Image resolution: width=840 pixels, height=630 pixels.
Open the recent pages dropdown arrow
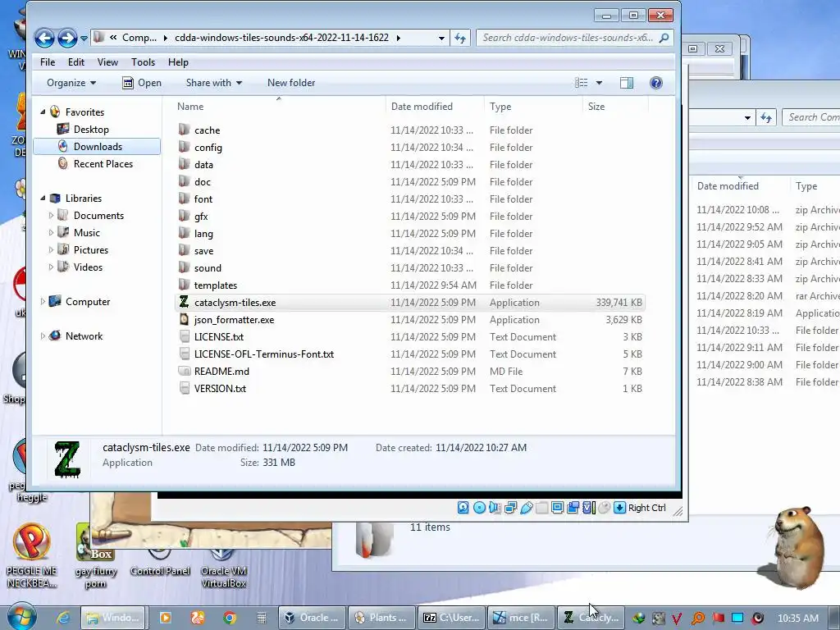point(84,39)
